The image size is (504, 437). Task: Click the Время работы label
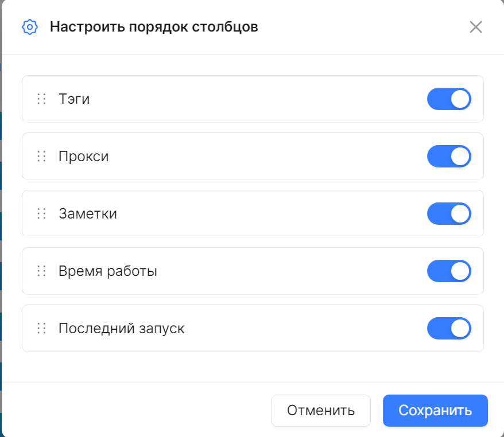coord(108,271)
